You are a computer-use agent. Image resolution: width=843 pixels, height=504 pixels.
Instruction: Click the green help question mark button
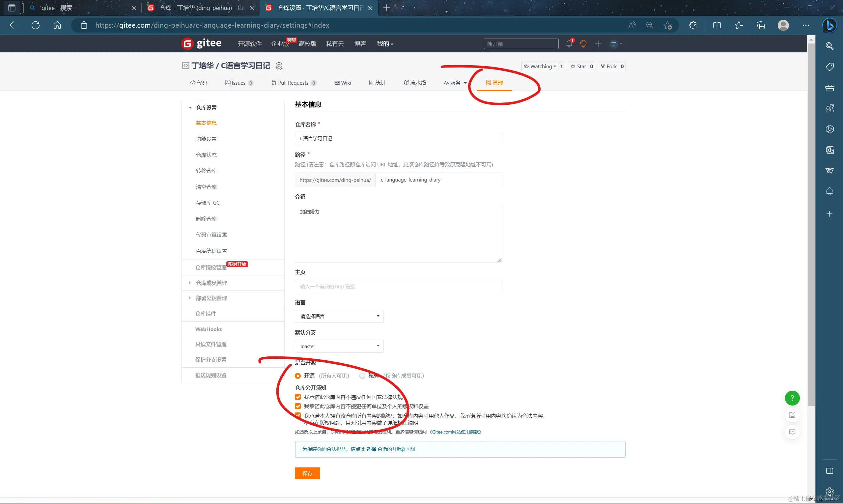click(x=792, y=398)
